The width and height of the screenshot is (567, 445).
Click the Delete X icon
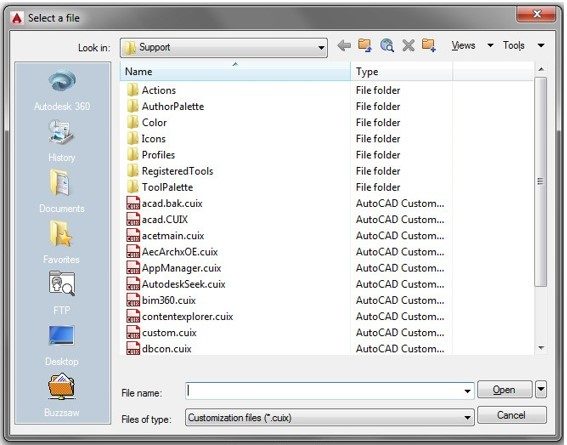(408, 46)
